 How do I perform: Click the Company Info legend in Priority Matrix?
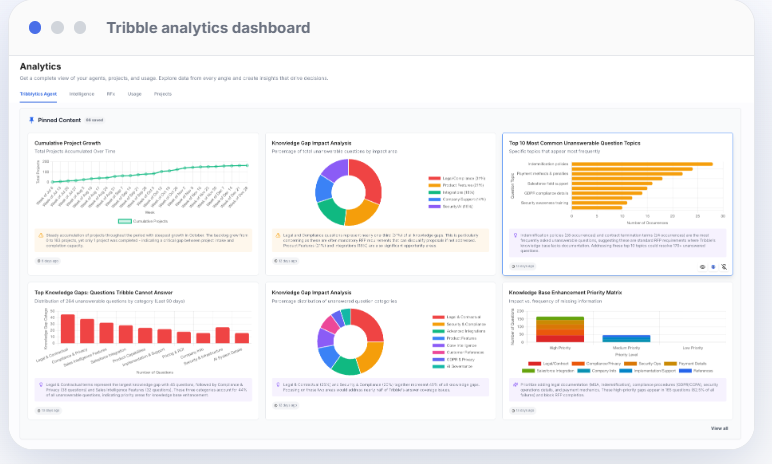[597, 370]
